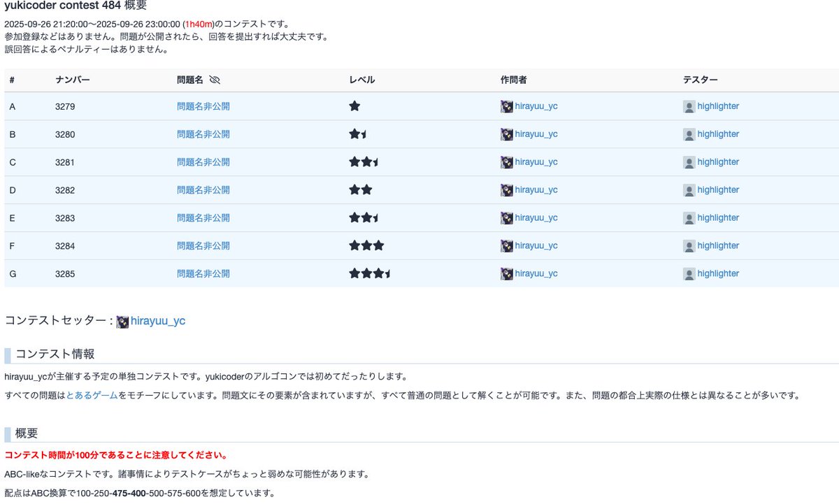Open hirayuu_yc author link in row G
The height and width of the screenshot is (504, 839).
(536, 274)
